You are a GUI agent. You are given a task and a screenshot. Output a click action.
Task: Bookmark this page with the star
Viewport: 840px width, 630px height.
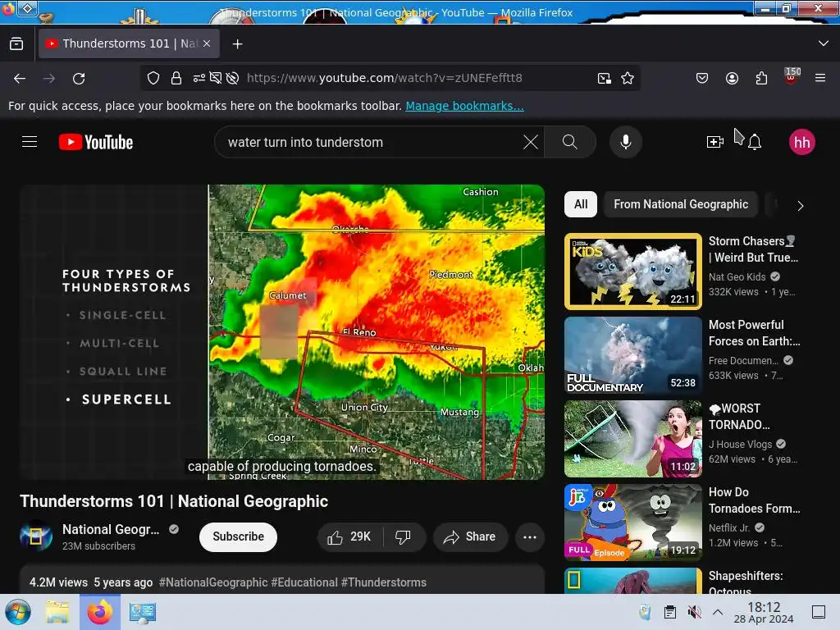(x=628, y=78)
